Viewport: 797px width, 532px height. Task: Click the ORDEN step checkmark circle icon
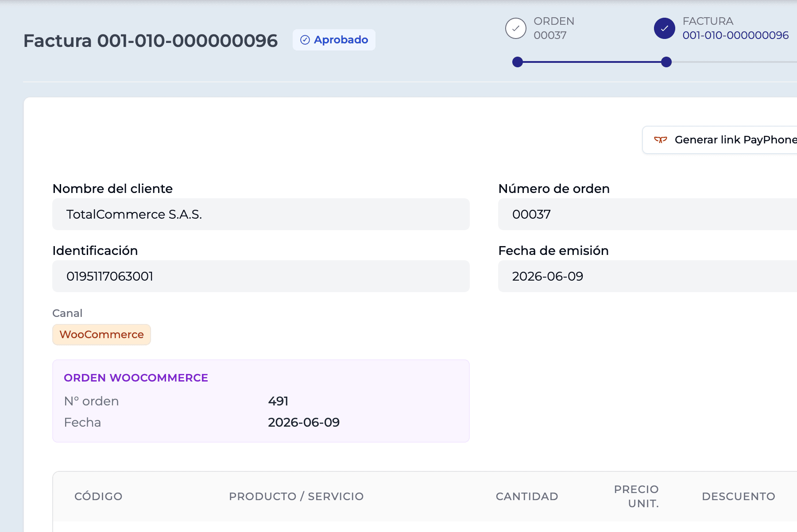point(516,28)
